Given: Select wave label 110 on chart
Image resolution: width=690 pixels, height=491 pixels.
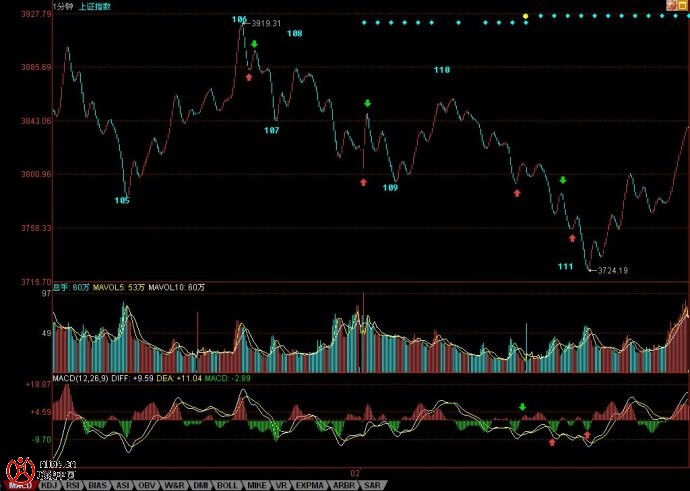Looking at the screenshot, I should pyautogui.click(x=442, y=70).
